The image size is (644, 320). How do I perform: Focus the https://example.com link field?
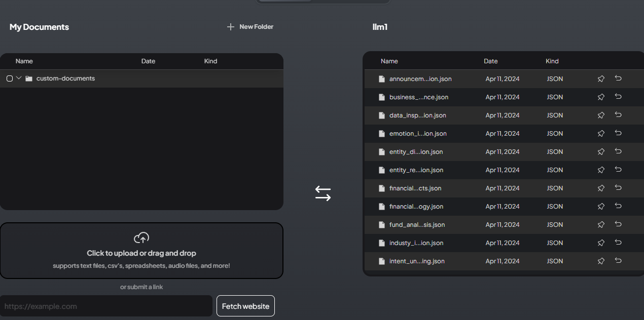[106, 306]
